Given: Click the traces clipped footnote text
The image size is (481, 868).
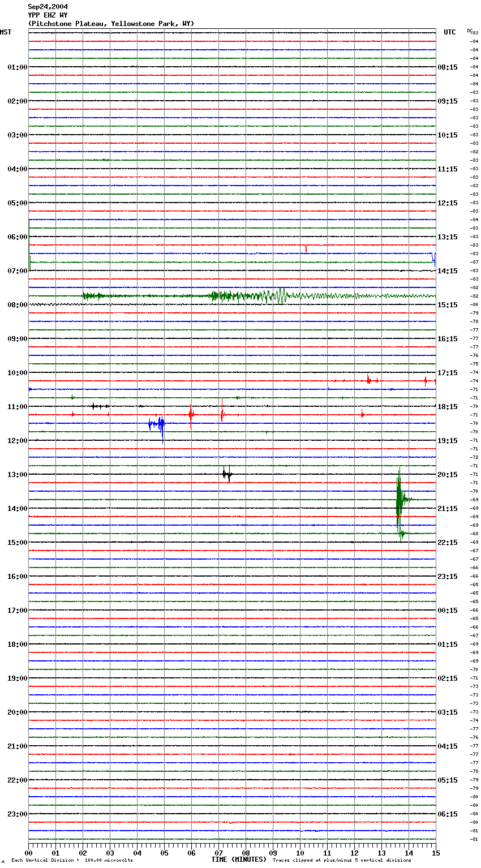Looking at the screenshot, I should [x=342, y=861].
